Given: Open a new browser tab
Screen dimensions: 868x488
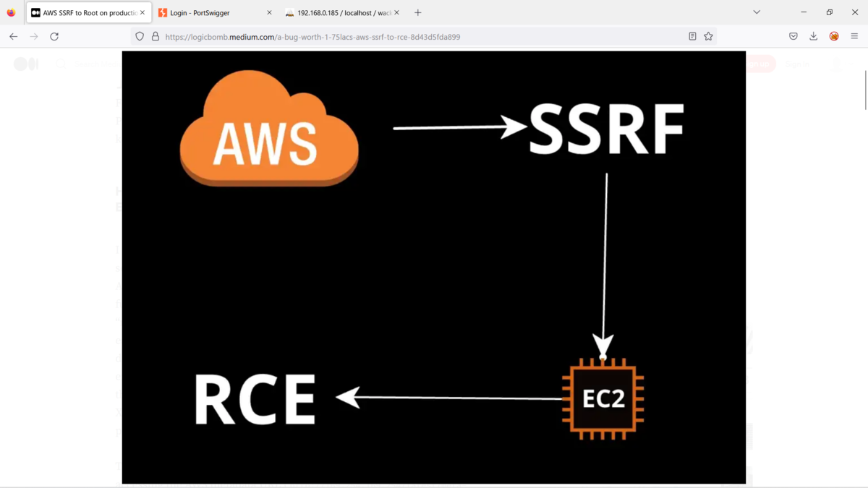Looking at the screenshot, I should pyautogui.click(x=417, y=12).
